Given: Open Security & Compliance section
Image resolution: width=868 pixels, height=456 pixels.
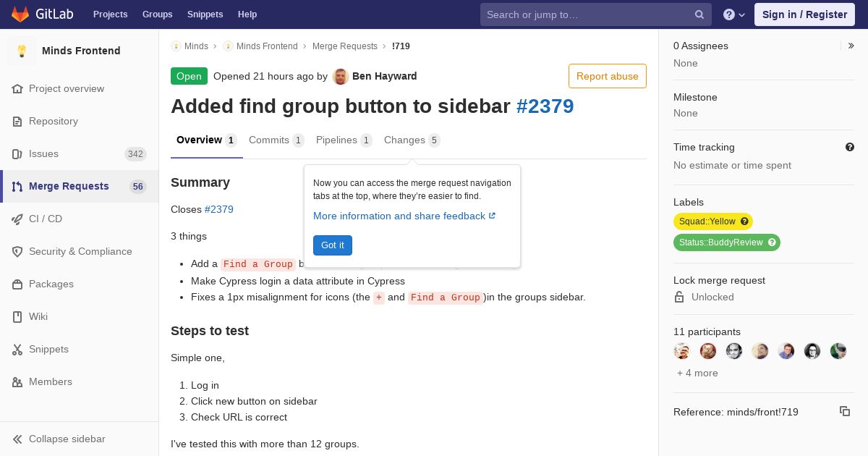Looking at the screenshot, I should (80, 251).
